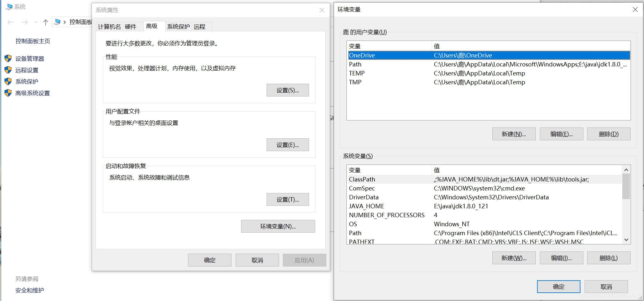Click 确定 in 系统属性 dialog
The image size is (644, 301).
(209, 260)
